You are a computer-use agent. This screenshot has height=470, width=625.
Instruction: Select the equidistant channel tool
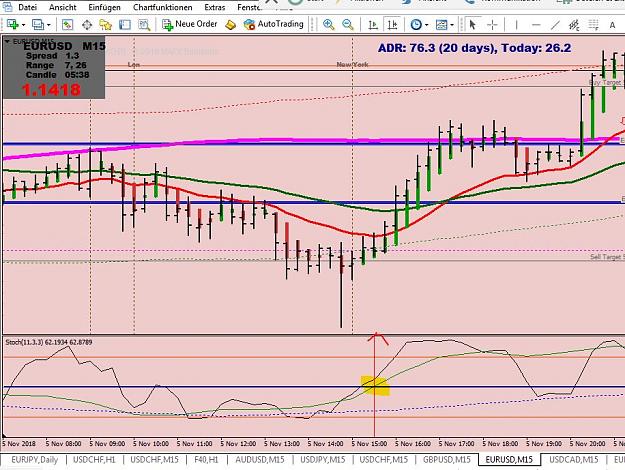pyautogui.click(x=574, y=25)
